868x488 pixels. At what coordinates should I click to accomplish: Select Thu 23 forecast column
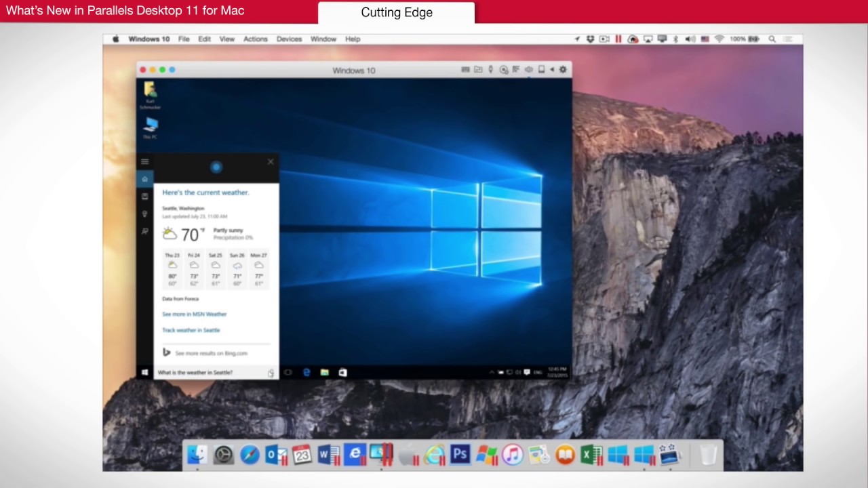pyautogui.click(x=172, y=270)
